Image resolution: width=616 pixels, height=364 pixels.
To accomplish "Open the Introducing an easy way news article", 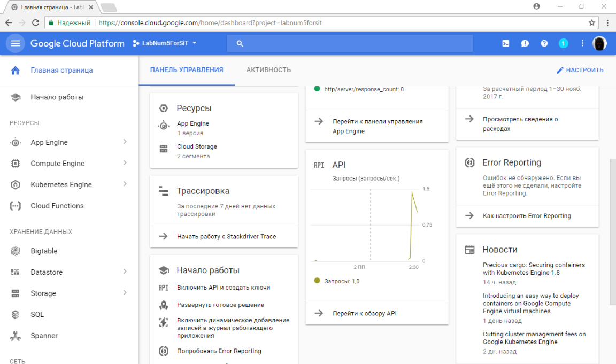I will 531,303.
